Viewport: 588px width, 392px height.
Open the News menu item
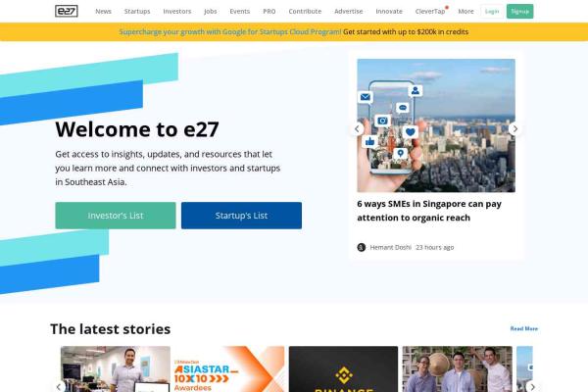point(103,11)
